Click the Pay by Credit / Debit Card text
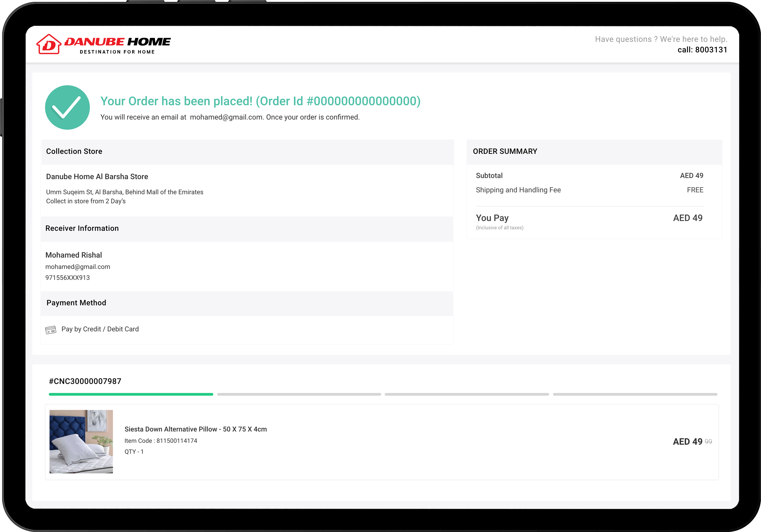Image resolution: width=761 pixels, height=532 pixels. click(100, 329)
